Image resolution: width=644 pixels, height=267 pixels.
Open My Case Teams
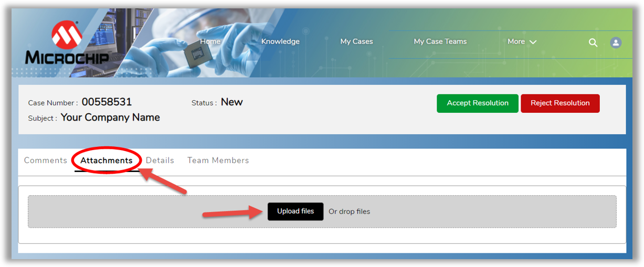pos(440,42)
